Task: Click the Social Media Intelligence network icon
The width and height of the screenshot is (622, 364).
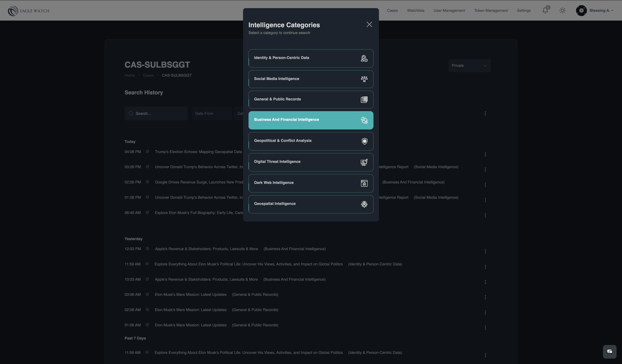Action: click(364, 79)
